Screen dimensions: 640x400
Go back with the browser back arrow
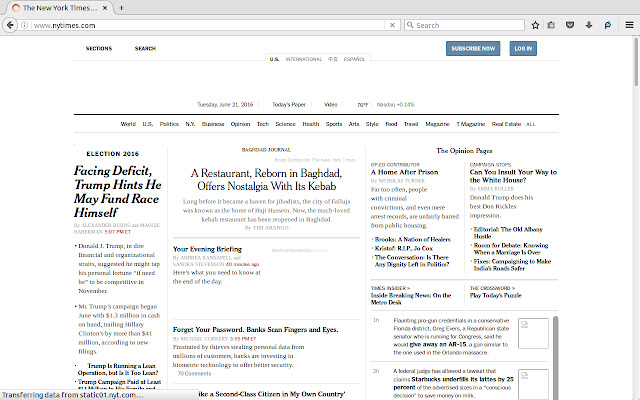[x=10, y=25]
